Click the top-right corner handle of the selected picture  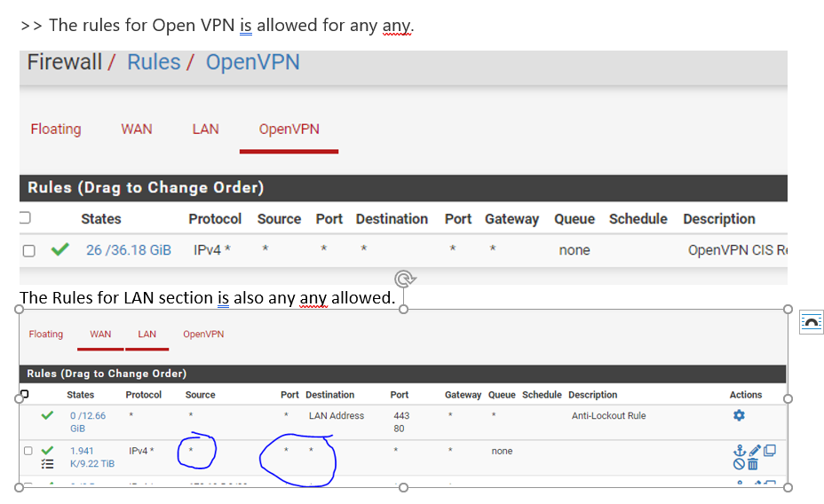788,309
